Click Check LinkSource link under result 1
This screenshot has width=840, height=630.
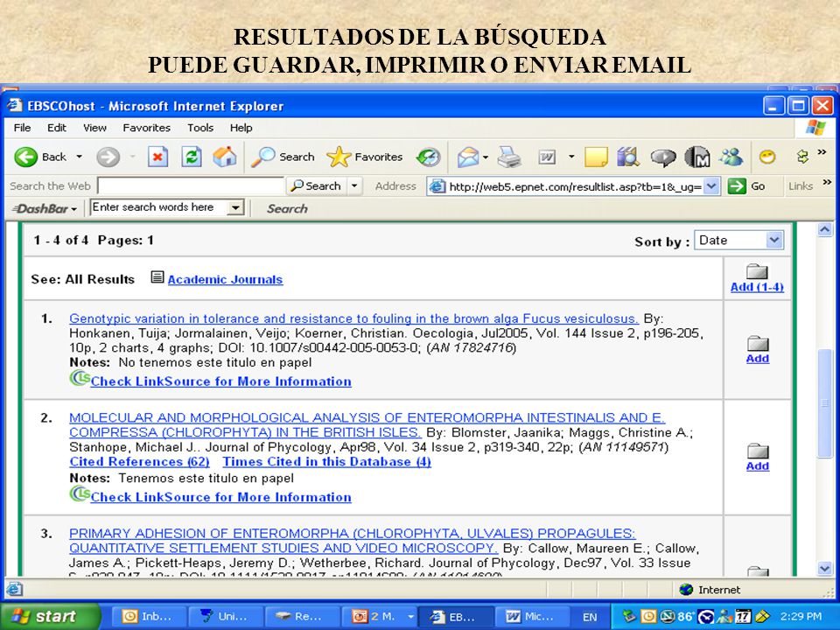[x=220, y=381]
